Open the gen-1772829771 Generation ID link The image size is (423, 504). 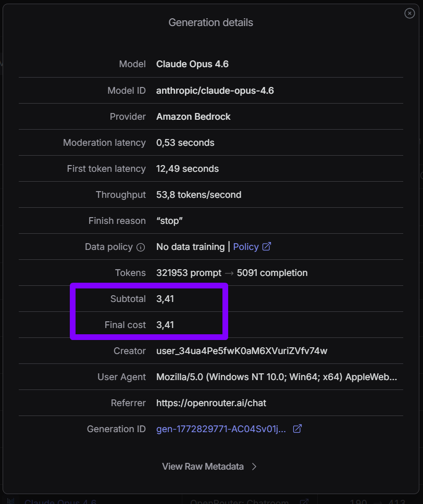221,429
